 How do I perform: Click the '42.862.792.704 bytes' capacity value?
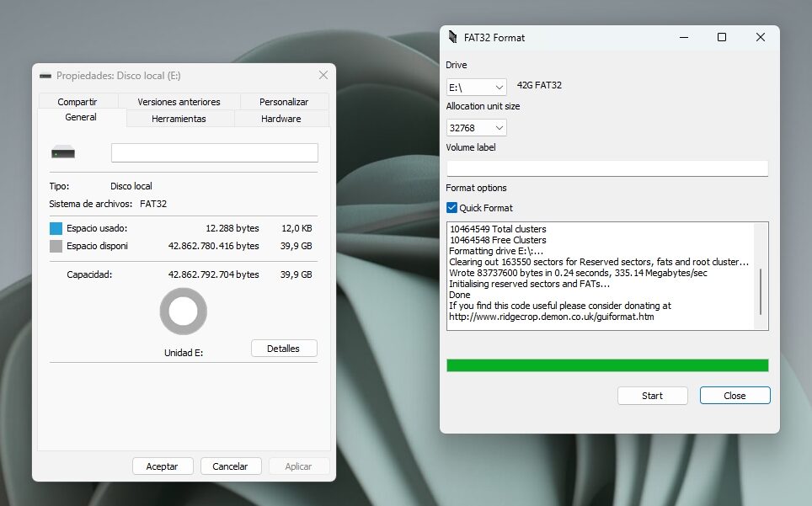click(213, 274)
